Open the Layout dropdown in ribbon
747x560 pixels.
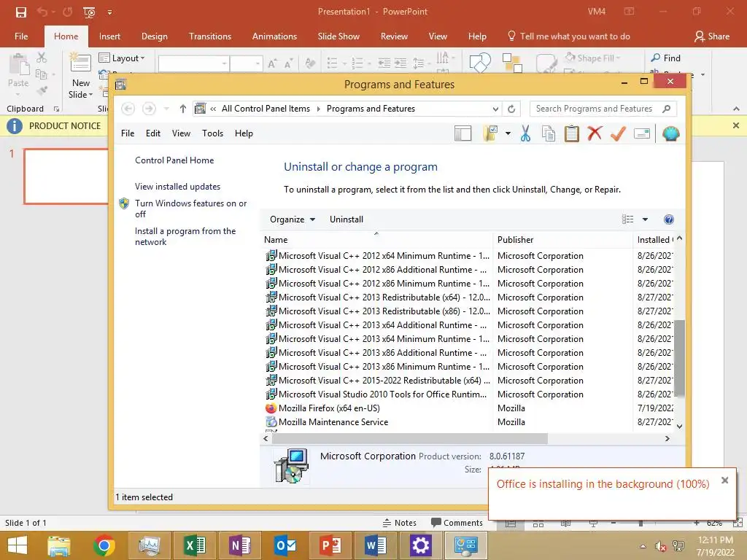click(x=122, y=58)
